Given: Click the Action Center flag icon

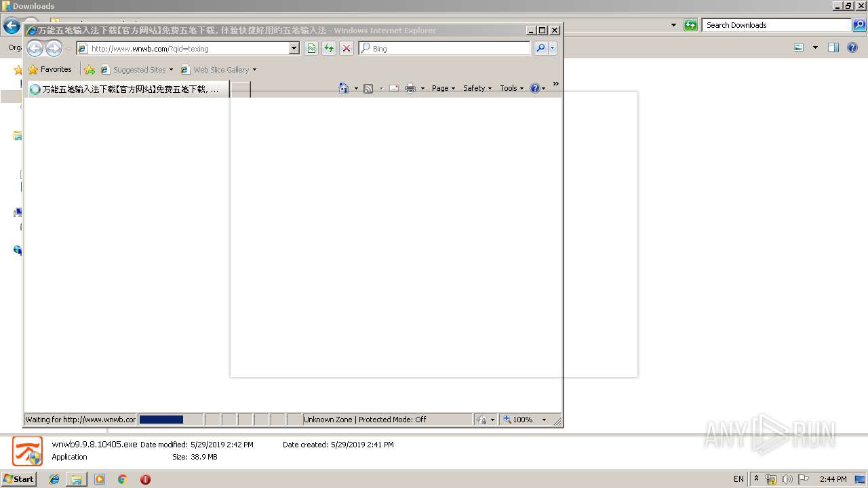Looking at the screenshot, I should click(x=804, y=479).
